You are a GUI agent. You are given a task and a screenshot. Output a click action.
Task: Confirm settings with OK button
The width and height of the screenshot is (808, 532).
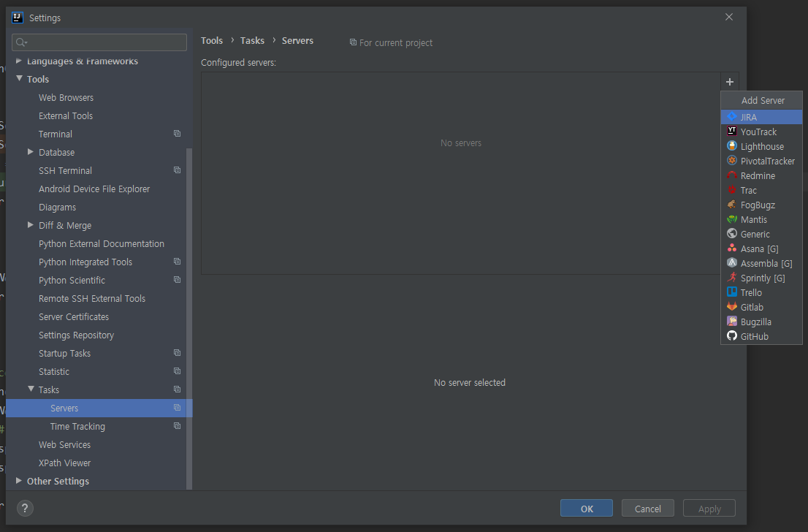coord(587,509)
